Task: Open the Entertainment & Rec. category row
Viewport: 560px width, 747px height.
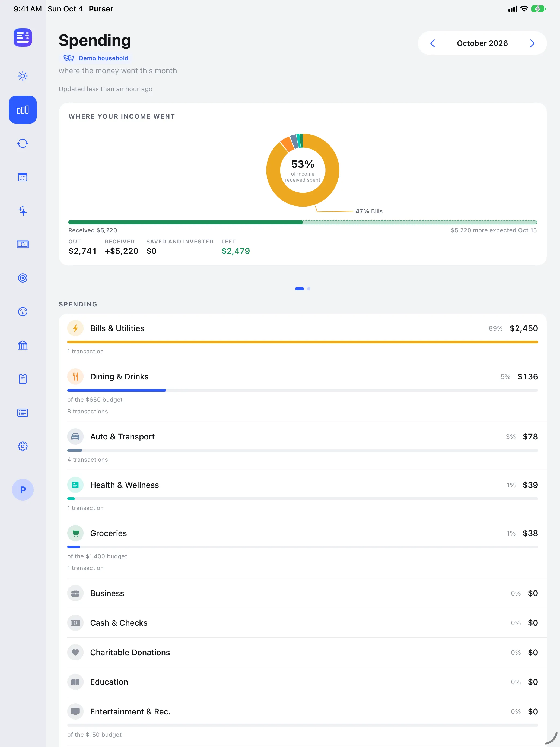Action: [303, 721]
